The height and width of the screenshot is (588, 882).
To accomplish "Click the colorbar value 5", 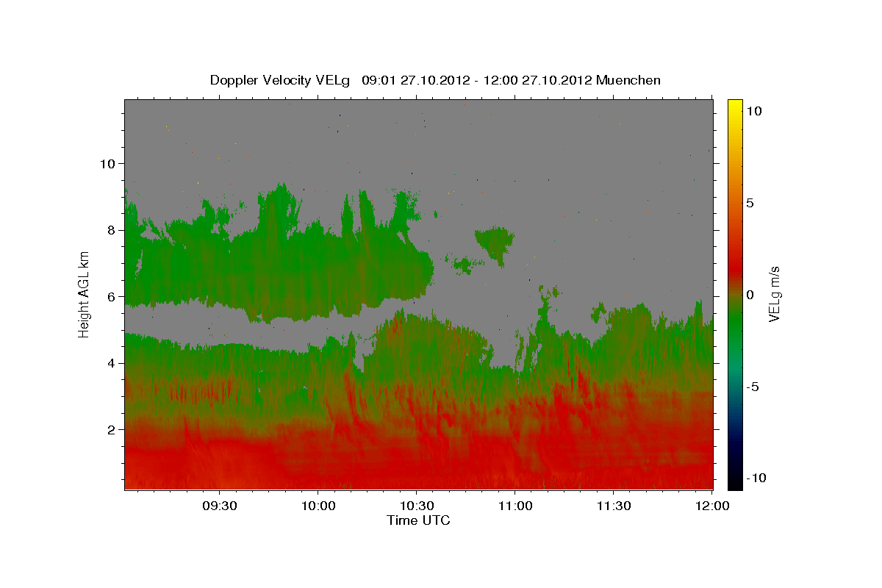I will (x=750, y=203).
